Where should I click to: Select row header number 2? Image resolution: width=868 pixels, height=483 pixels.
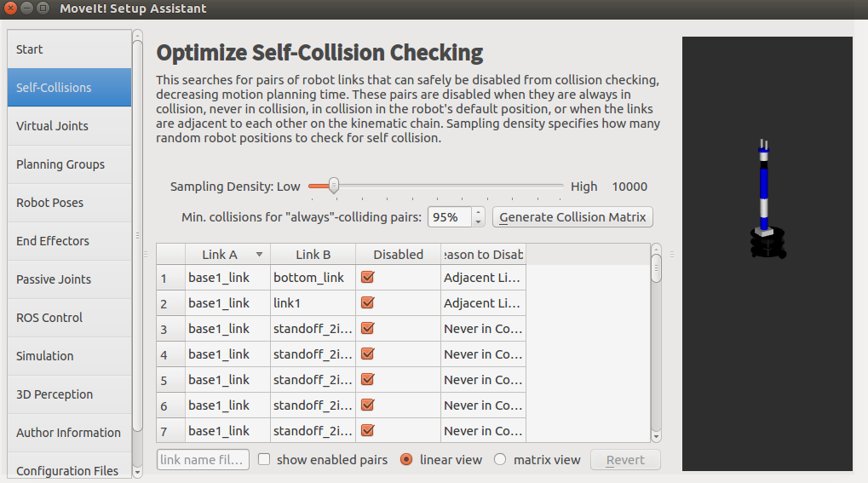pyautogui.click(x=170, y=303)
